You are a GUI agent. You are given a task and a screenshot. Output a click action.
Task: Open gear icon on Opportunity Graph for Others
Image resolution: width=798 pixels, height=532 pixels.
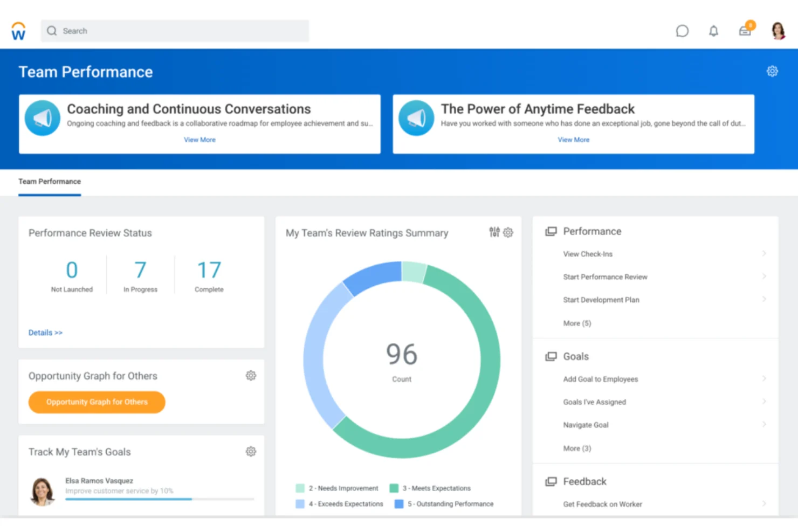coord(251,376)
